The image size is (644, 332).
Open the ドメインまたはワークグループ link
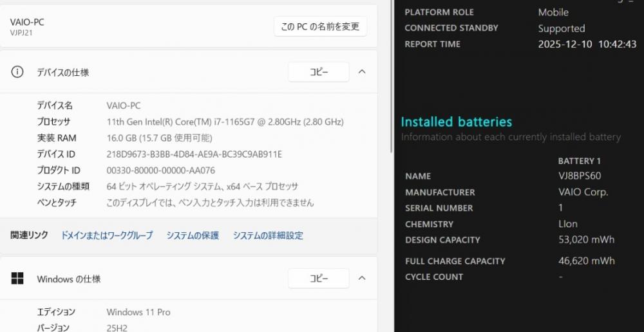pos(107,235)
